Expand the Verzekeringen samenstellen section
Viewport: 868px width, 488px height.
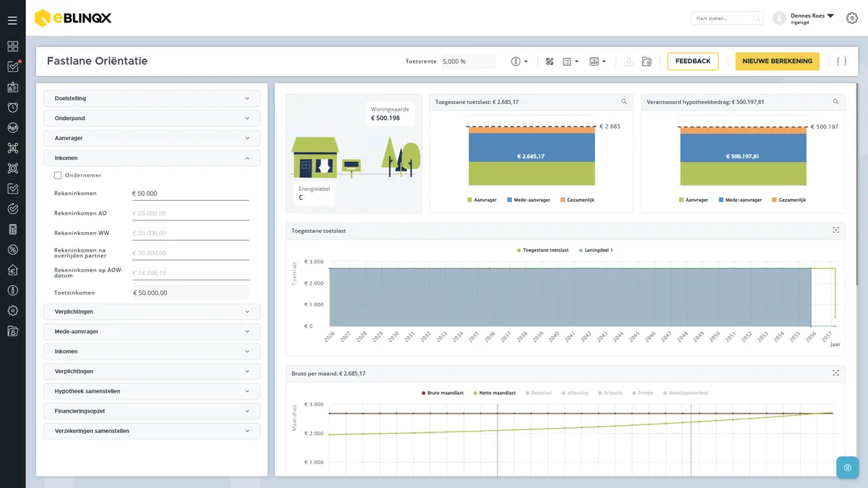[152, 431]
